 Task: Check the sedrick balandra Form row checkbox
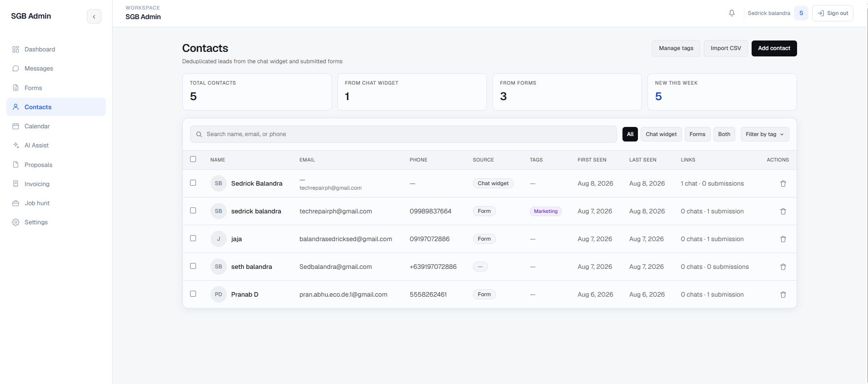193,210
